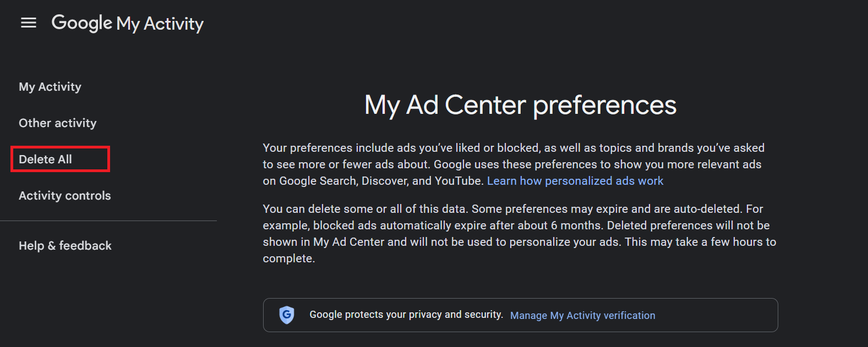Screen dimensions: 868x347
Task: Open Activity controls from sidebar
Action: (x=65, y=196)
